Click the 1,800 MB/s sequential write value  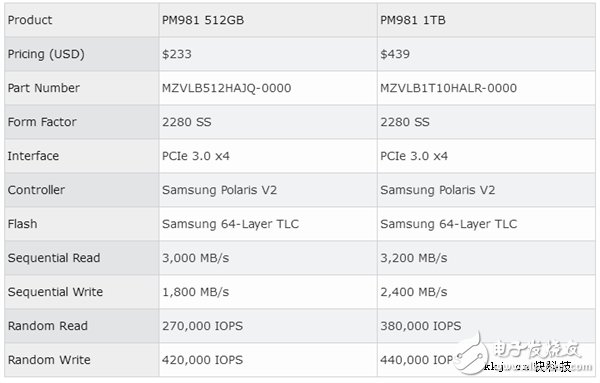pos(196,292)
